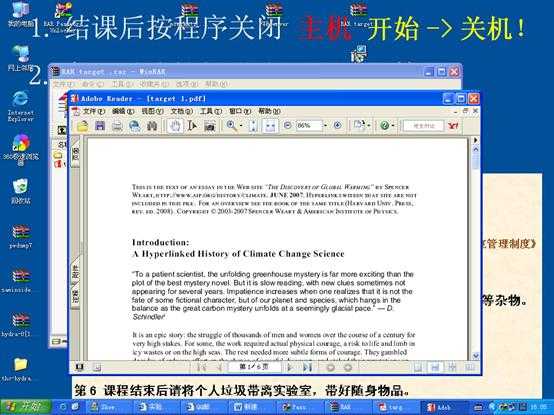
Task: Click the email globe icon in Reader toolbar
Action: coord(135,126)
